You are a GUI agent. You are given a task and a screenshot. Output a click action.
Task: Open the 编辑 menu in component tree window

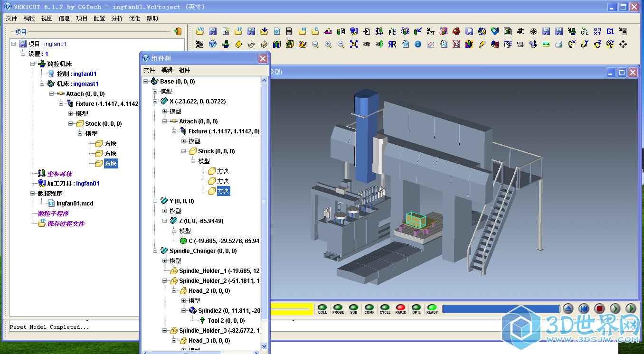(167, 70)
